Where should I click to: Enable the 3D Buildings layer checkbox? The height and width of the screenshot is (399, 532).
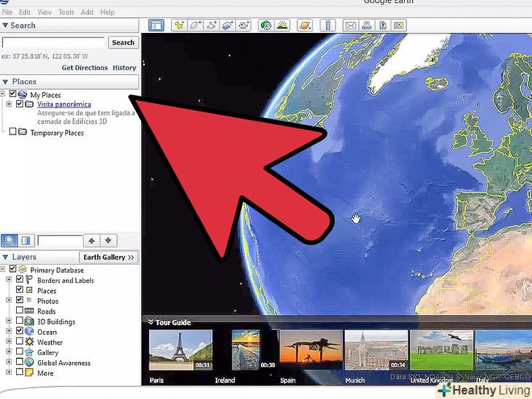click(x=20, y=320)
